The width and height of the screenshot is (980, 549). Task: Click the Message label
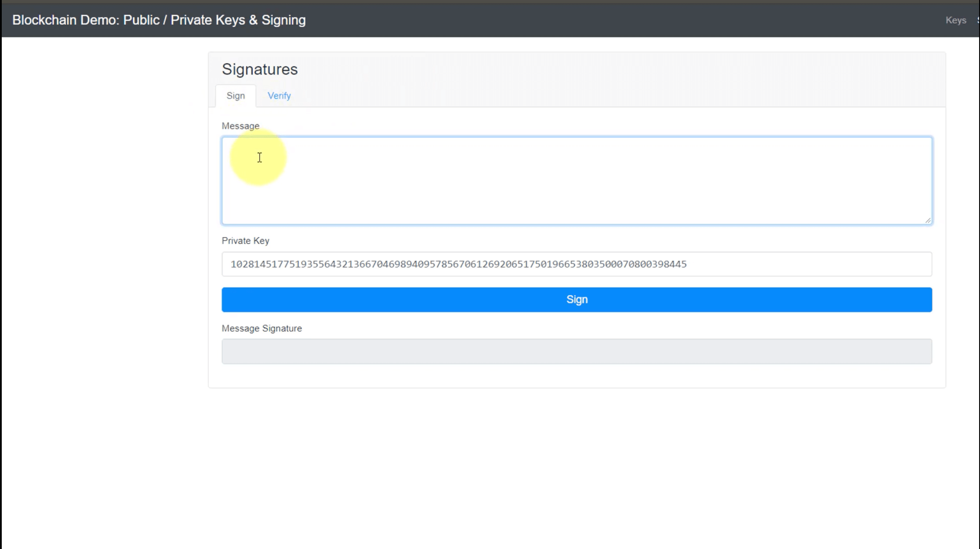(240, 126)
